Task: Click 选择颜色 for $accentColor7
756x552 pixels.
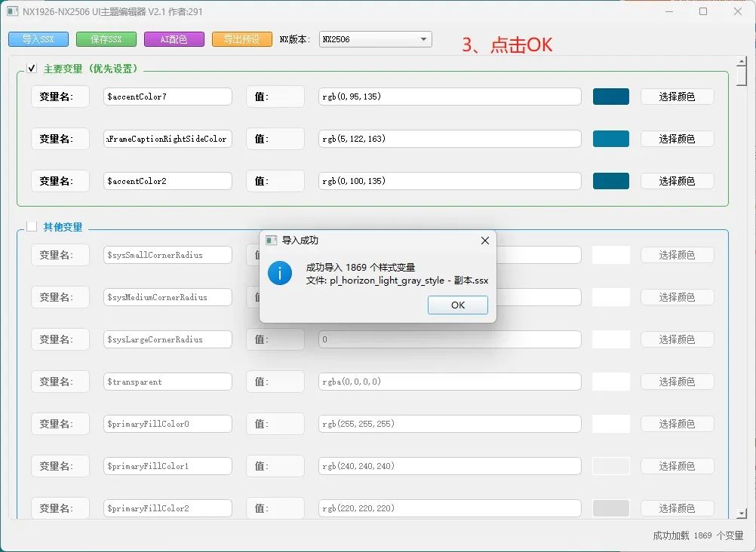Action: click(x=677, y=97)
